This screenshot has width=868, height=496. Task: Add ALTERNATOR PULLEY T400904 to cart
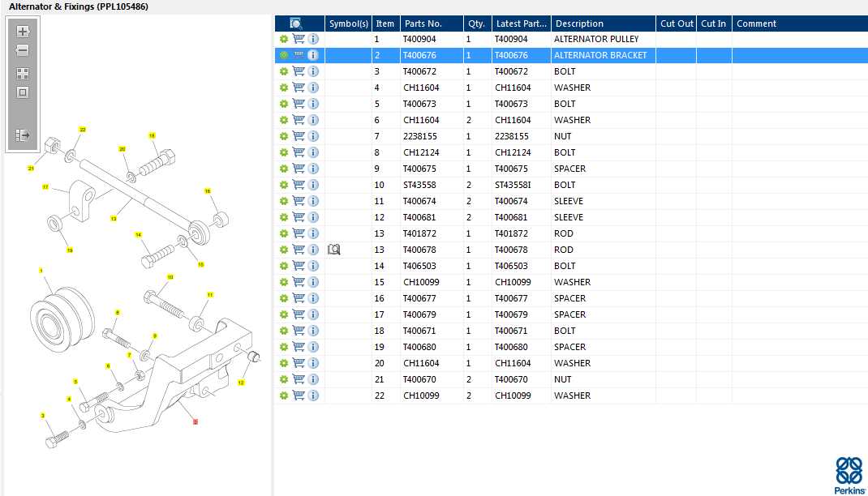[299, 39]
